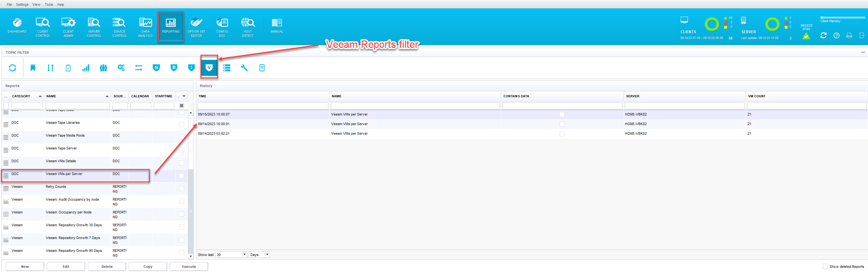Click the Execute button
This screenshot has width=868, height=272.
[x=189, y=266]
